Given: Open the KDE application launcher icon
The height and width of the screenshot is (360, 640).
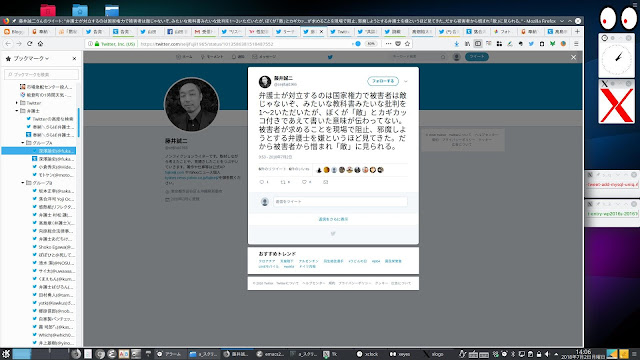Looking at the screenshot, I should [x=6, y=354].
